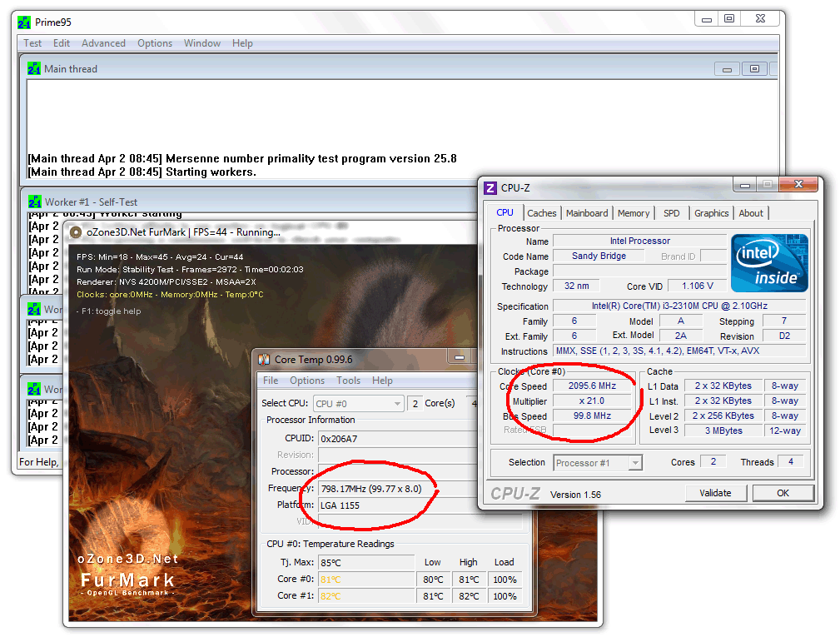Switch to the Memory tab in CPU-Z
Screen dimensions: 840x642
(x=634, y=213)
